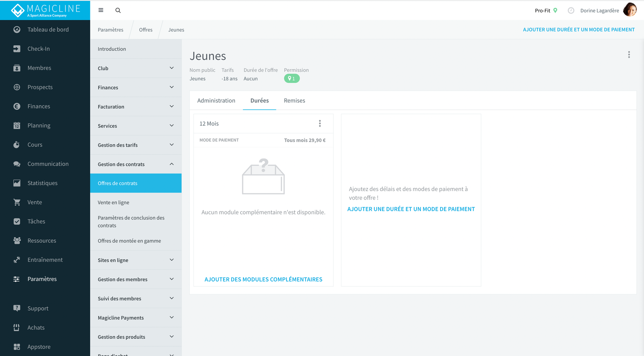The height and width of the screenshot is (356, 644).
Task: Switch to the Administration tab
Action: pos(216,101)
